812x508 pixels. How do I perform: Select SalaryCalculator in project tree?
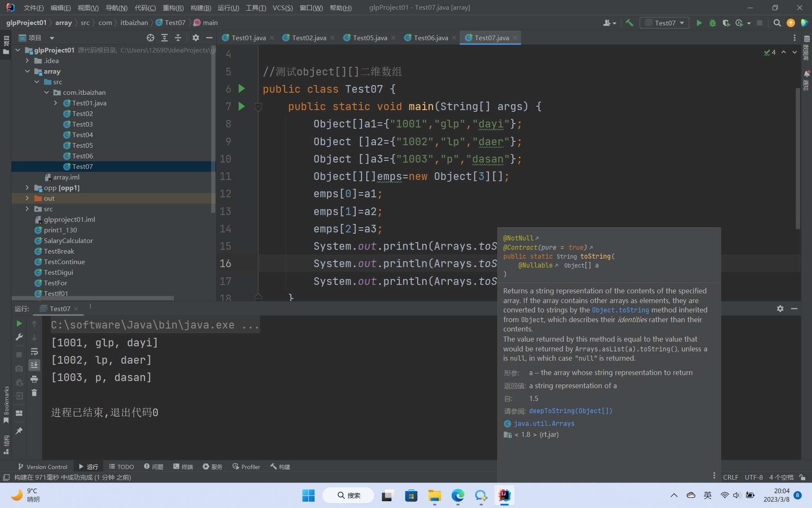68,240
